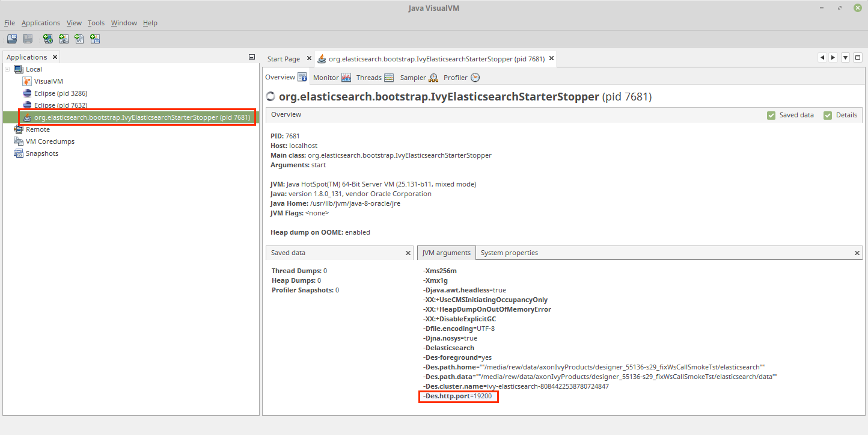This screenshot has height=435, width=868.
Task: Click the '-Dfile.encoding=UTF-8' argument
Action: pyautogui.click(x=459, y=329)
